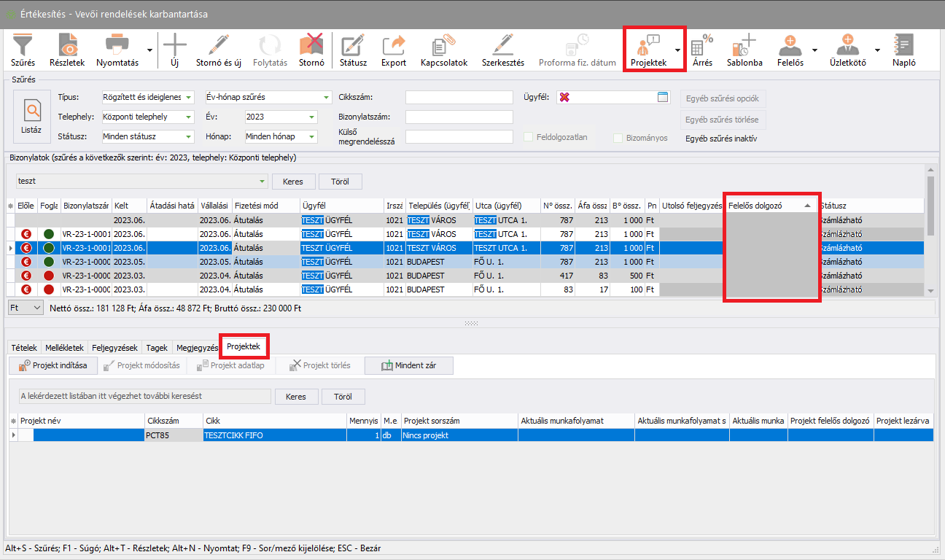Click the Kapcsolatok paperclip icon
The height and width of the screenshot is (560, 945).
pyautogui.click(x=443, y=46)
